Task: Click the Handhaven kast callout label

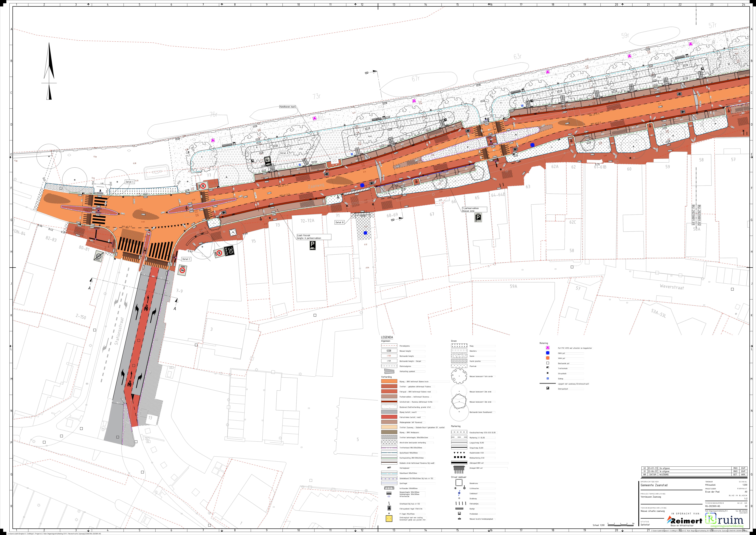Action: tap(287, 107)
